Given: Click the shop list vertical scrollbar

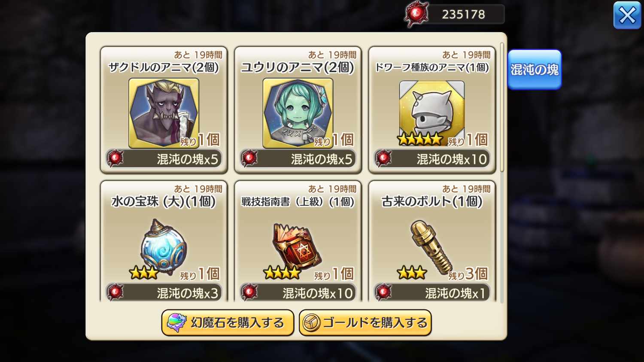Looking at the screenshot, I should click(502, 107).
